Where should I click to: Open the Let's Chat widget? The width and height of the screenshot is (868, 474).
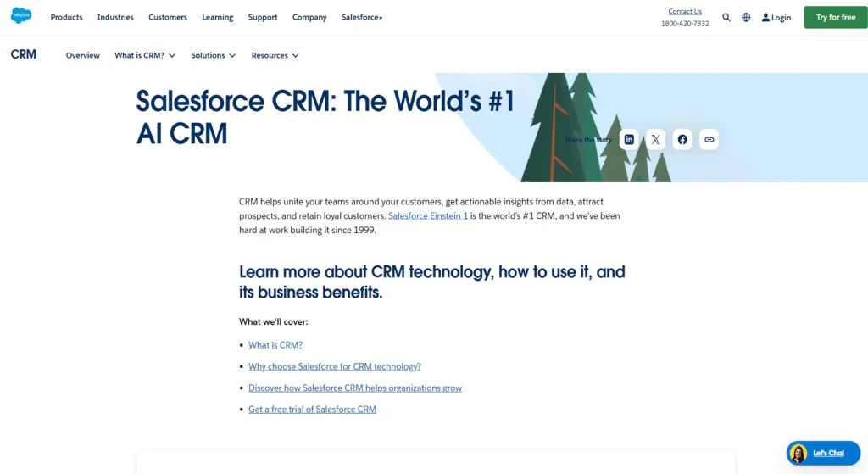pyautogui.click(x=822, y=454)
